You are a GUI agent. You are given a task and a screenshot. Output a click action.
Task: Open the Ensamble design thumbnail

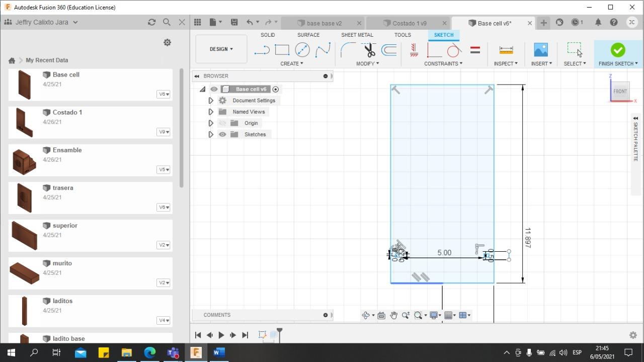tap(24, 160)
